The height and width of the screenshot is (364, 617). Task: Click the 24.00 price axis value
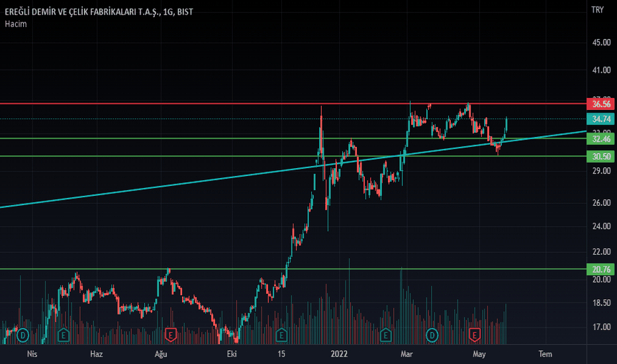point(601,226)
